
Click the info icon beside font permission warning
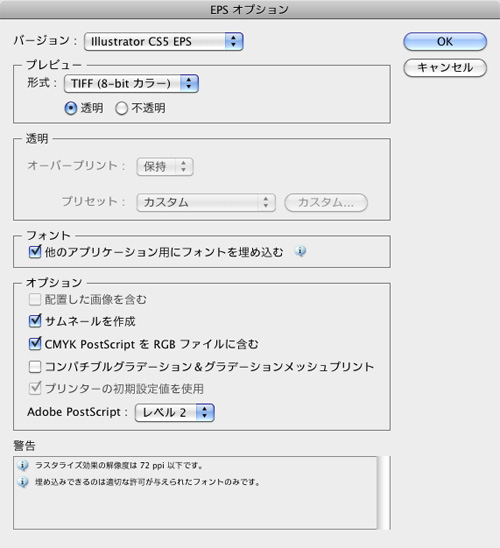23,482
